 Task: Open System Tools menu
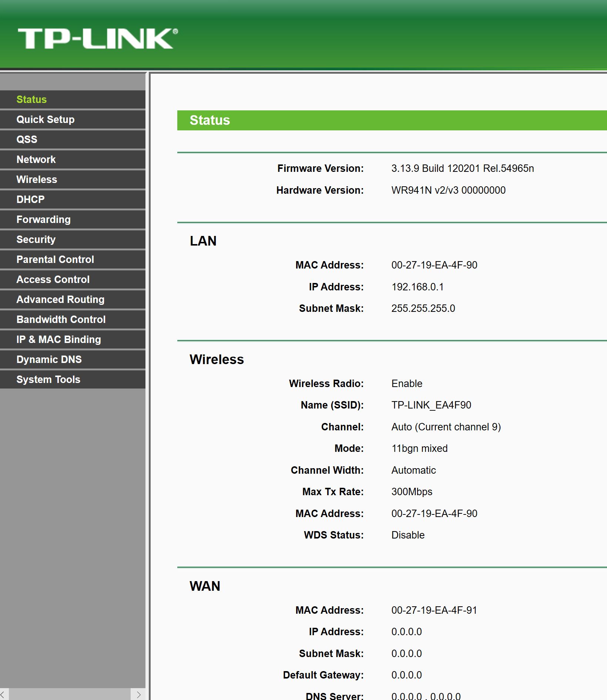point(73,379)
